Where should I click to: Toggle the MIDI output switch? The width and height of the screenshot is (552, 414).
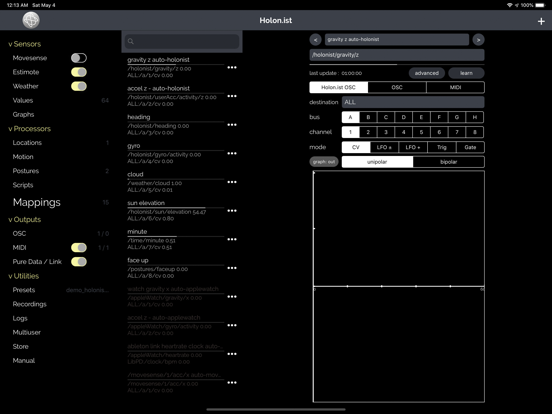click(x=79, y=247)
